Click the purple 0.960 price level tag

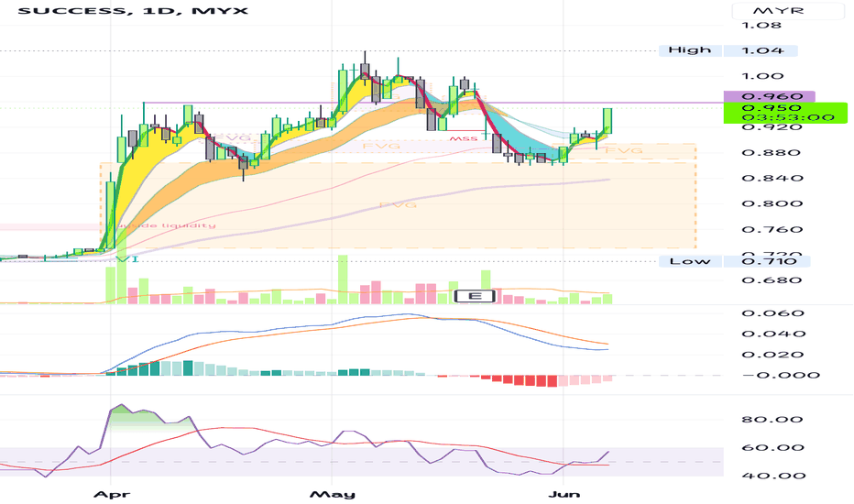769,96
